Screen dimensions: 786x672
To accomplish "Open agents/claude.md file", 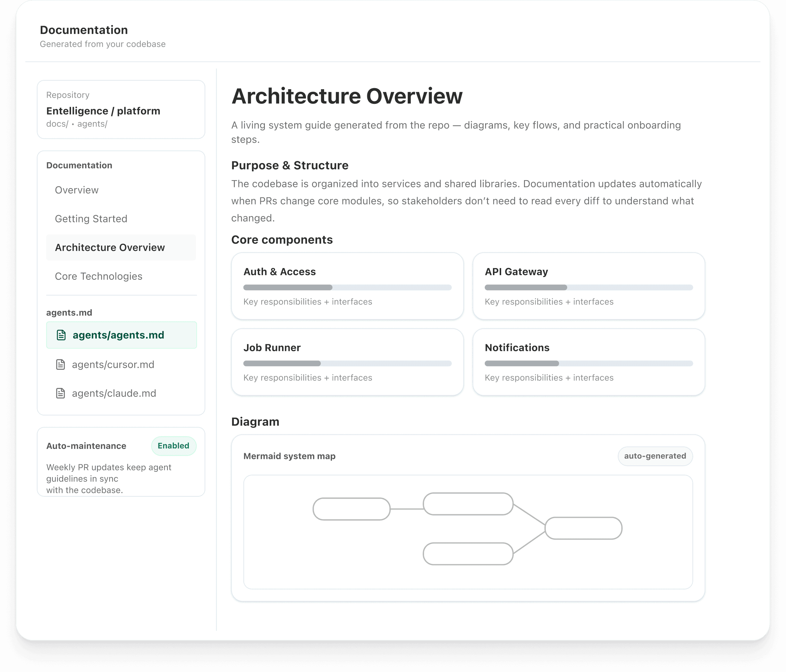I will [x=114, y=393].
